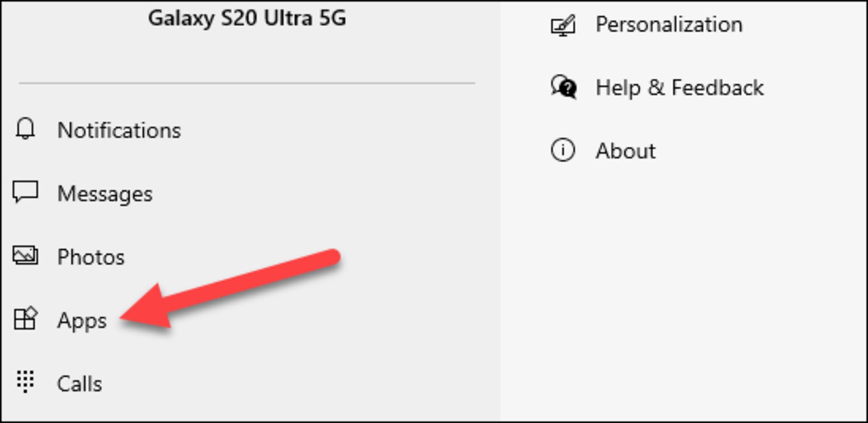Click the Galaxy S20 Ultra 5G device name
Screen dimensions: 868x423
(247, 18)
